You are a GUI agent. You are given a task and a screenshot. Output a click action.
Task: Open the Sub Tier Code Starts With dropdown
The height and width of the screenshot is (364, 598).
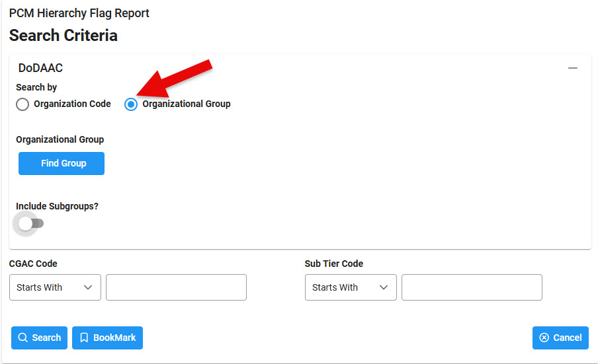(351, 287)
